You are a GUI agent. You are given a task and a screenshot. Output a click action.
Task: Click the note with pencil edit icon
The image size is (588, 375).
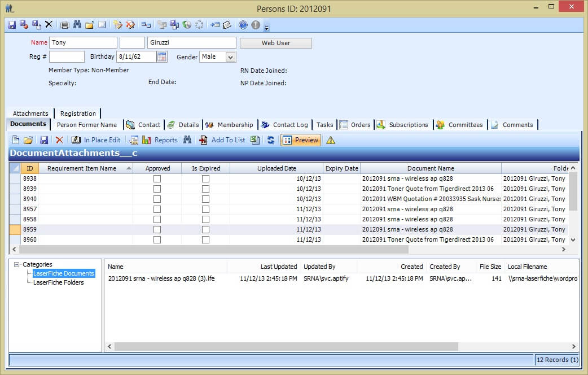118,25
